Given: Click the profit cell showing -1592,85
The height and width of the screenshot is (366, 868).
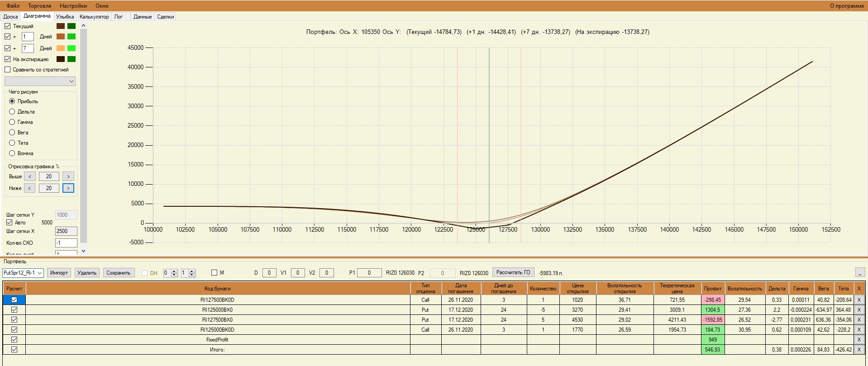Looking at the screenshot, I should pos(713,320).
